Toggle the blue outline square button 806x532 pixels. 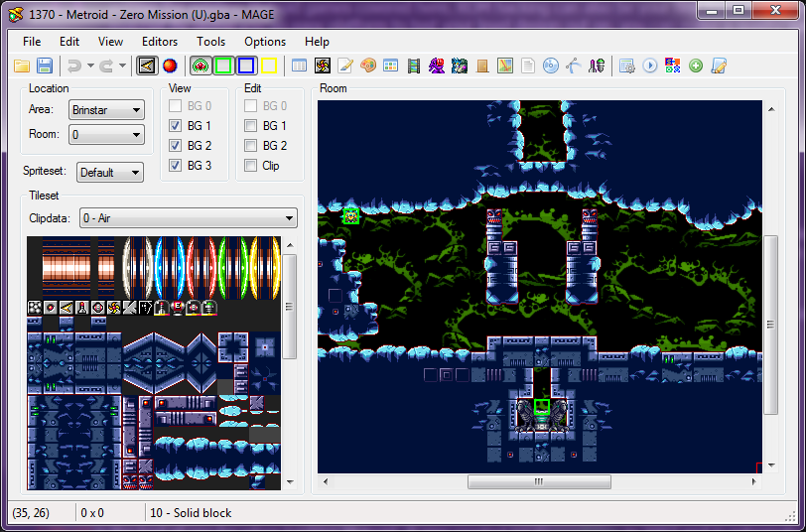click(x=246, y=66)
